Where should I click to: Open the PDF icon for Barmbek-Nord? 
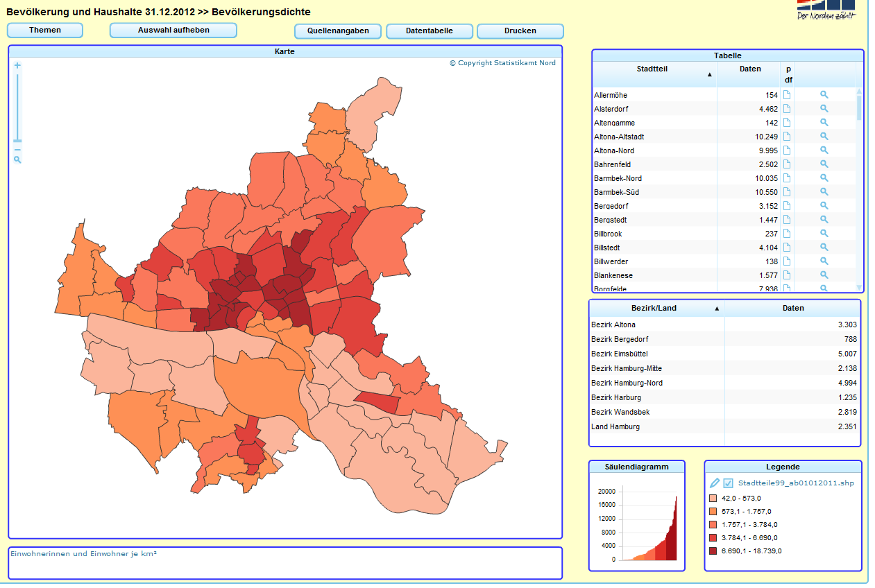787,178
